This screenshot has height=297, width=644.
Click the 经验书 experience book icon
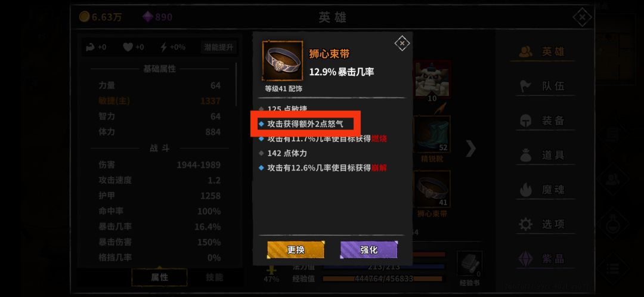click(x=469, y=264)
